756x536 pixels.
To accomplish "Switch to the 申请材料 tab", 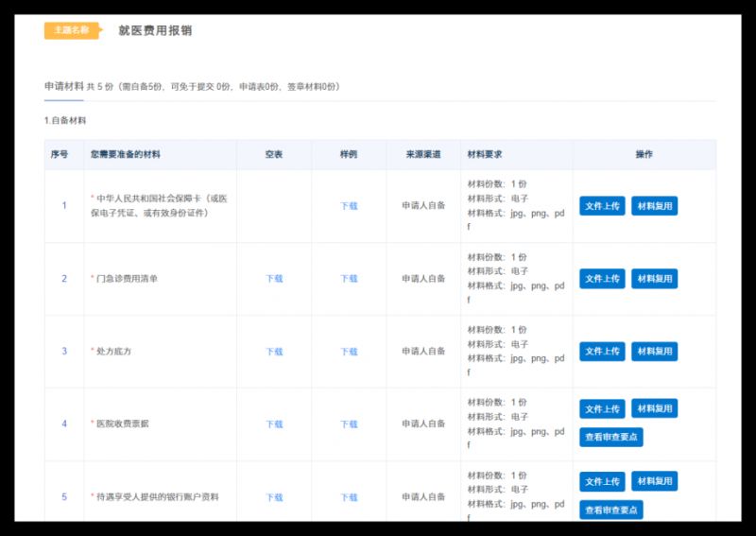I will pyautogui.click(x=63, y=86).
